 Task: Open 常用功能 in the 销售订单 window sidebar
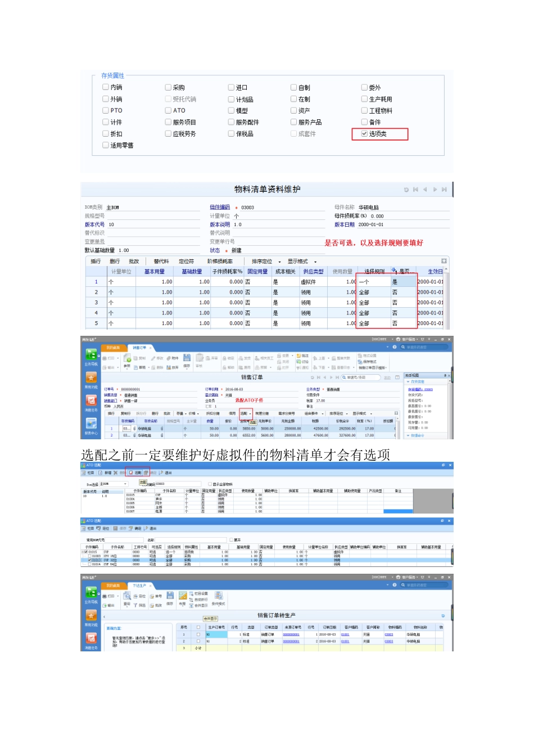pos(91,380)
